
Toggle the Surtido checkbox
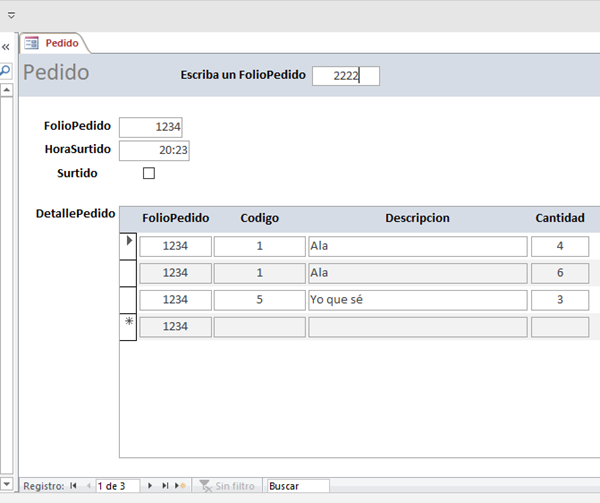click(x=149, y=173)
